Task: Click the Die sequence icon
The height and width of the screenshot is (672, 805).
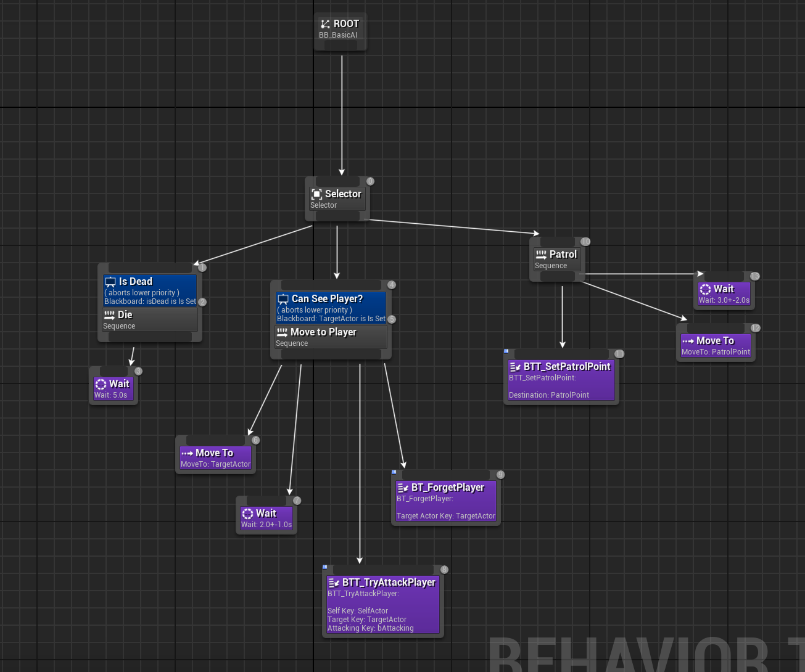Action: click(x=110, y=315)
